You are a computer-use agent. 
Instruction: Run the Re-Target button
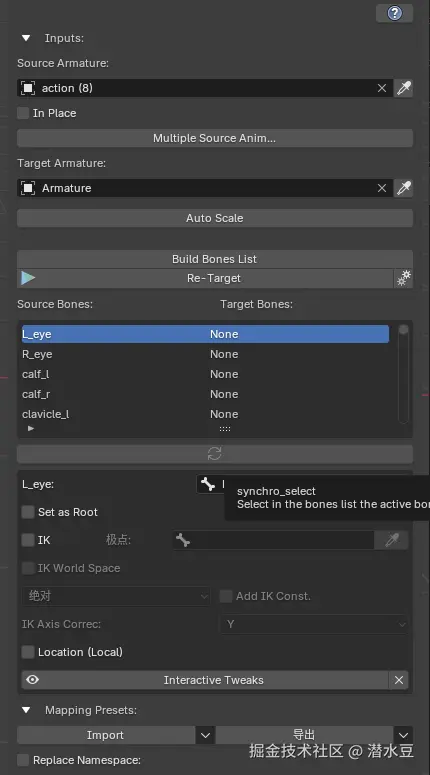point(205,278)
